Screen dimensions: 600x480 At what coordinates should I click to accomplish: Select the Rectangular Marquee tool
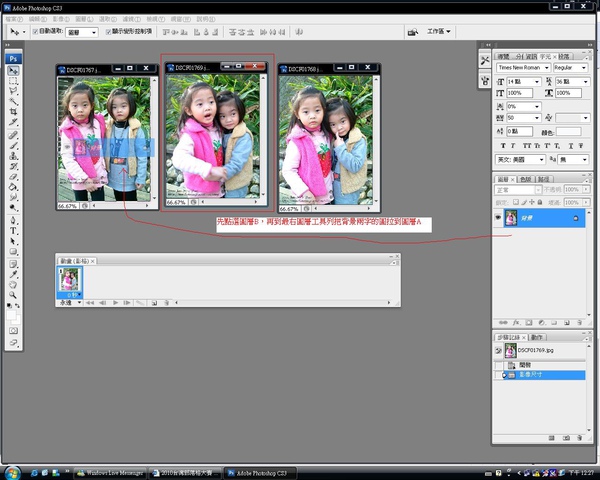click(x=13, y=81)
